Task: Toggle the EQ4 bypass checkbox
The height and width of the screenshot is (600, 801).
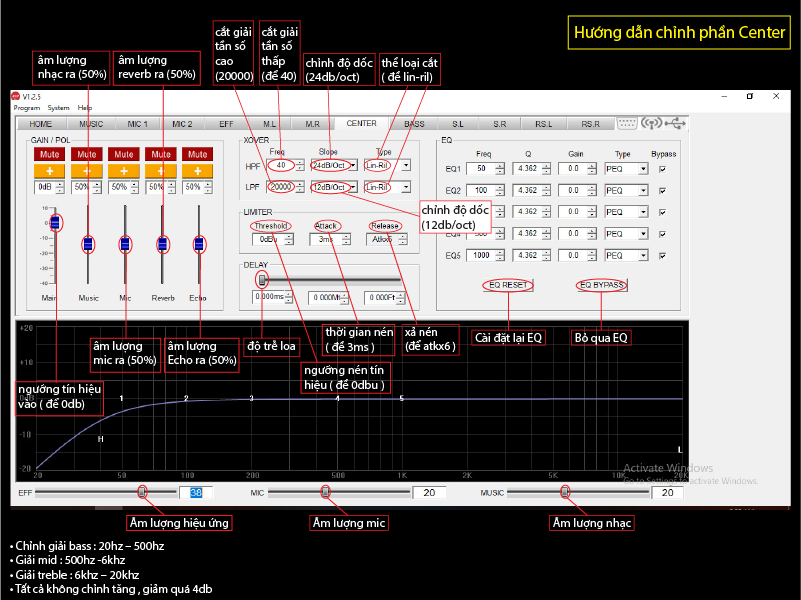Action: pos(663,234)
